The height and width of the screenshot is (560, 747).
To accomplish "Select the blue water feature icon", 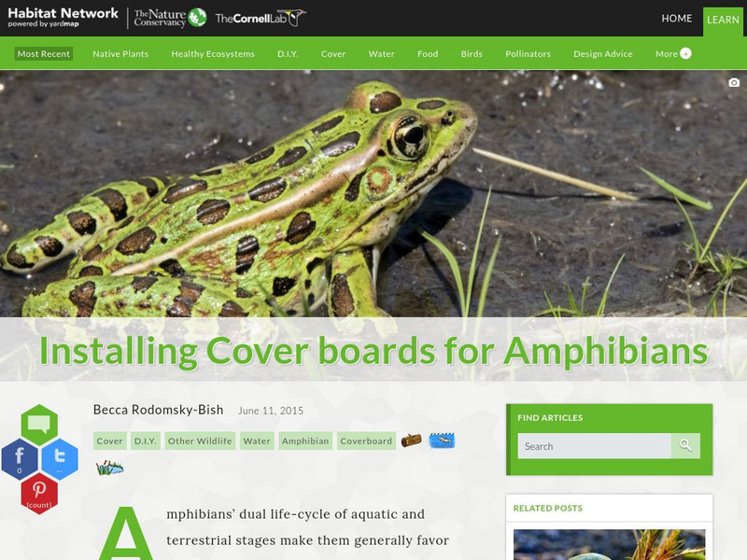I will [x=442, y=441].
